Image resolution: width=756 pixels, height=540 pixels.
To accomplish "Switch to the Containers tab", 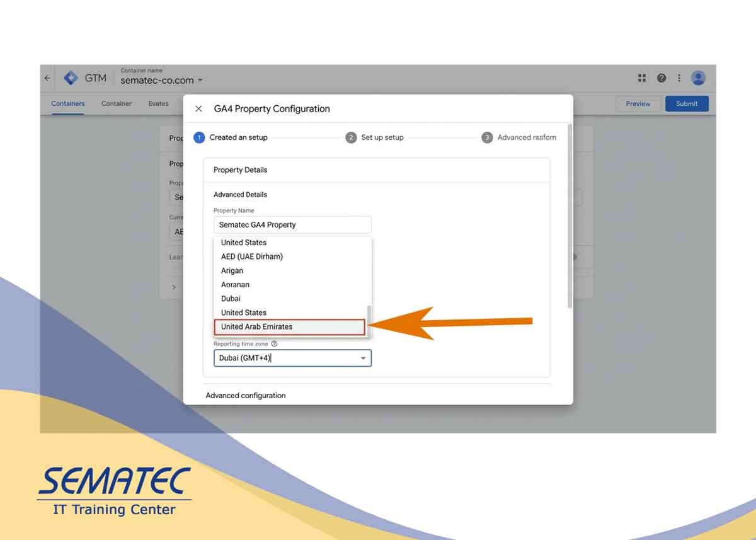I will pos(68,103).
